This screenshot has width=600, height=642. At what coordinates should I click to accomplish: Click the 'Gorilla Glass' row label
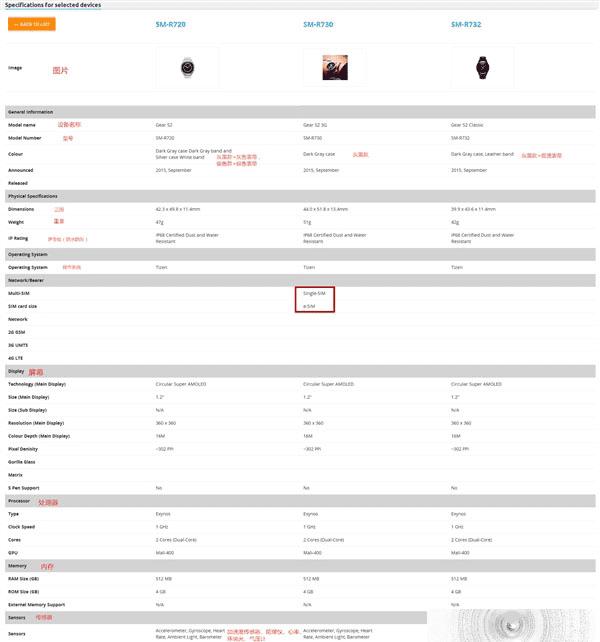point(22,462)
